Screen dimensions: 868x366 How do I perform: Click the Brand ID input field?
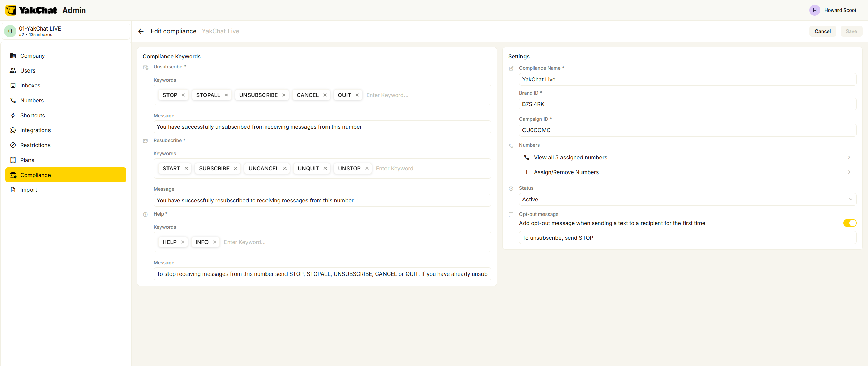pyautogui.click(x=687, y=104)
